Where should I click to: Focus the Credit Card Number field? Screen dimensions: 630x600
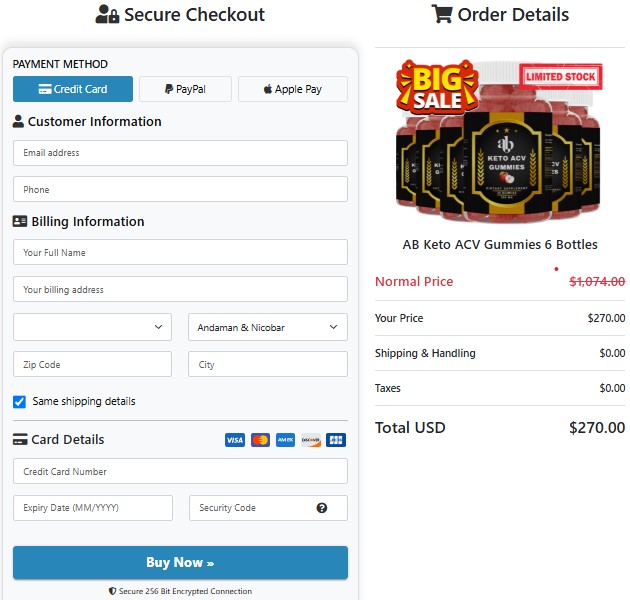pos(180,471)
